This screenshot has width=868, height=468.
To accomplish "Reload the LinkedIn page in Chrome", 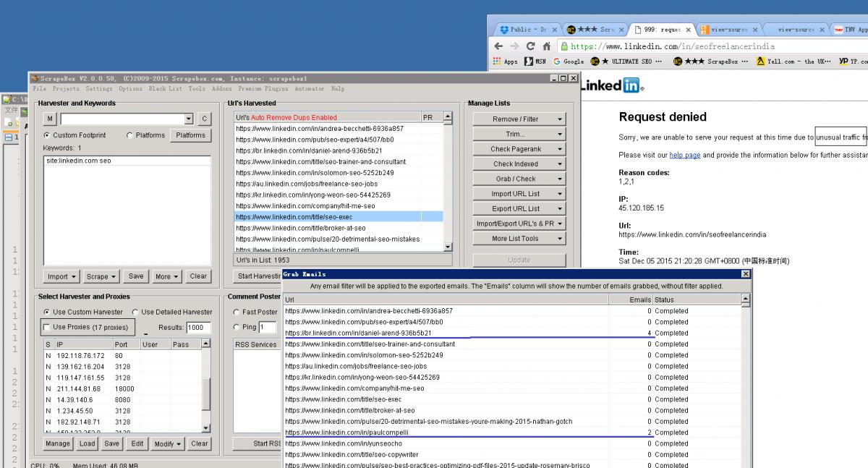I will pyautogui.click(x=531, y=46).
